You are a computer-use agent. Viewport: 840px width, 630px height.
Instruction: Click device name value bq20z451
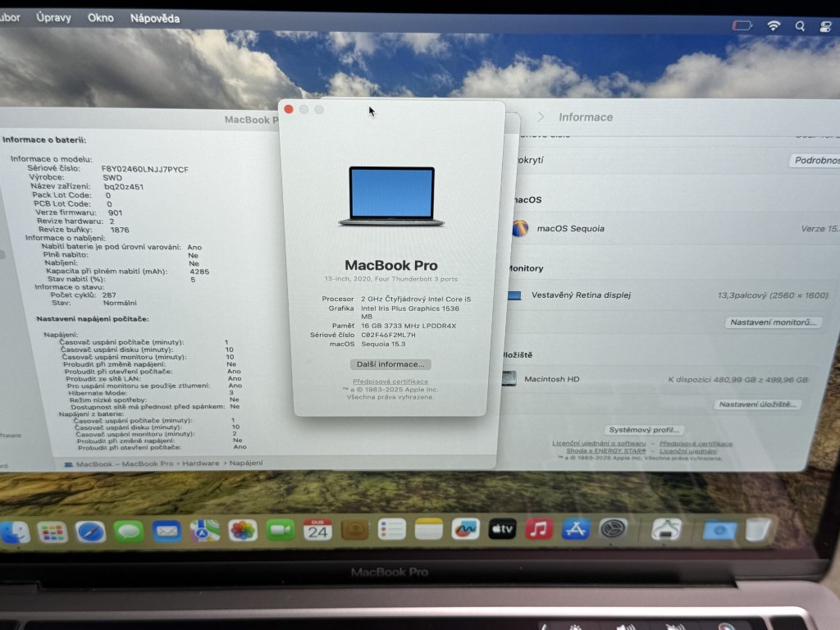point(124,187)
